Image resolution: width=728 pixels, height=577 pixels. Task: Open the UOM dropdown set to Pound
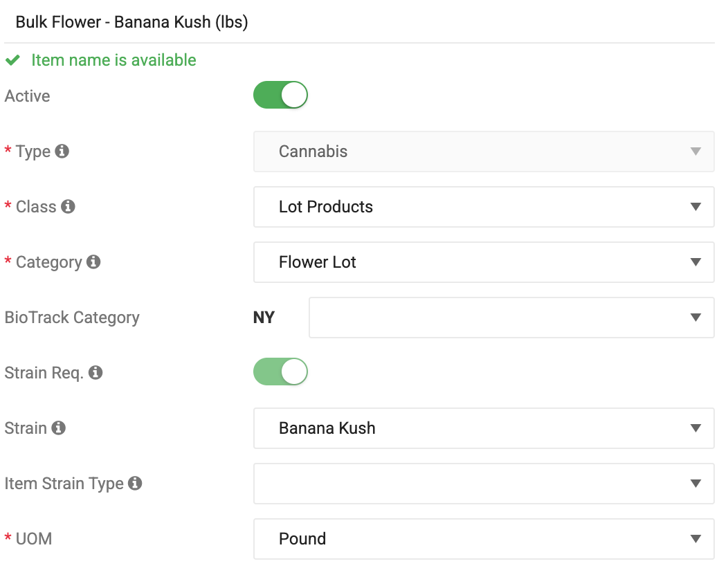click(x=484, y=539)
